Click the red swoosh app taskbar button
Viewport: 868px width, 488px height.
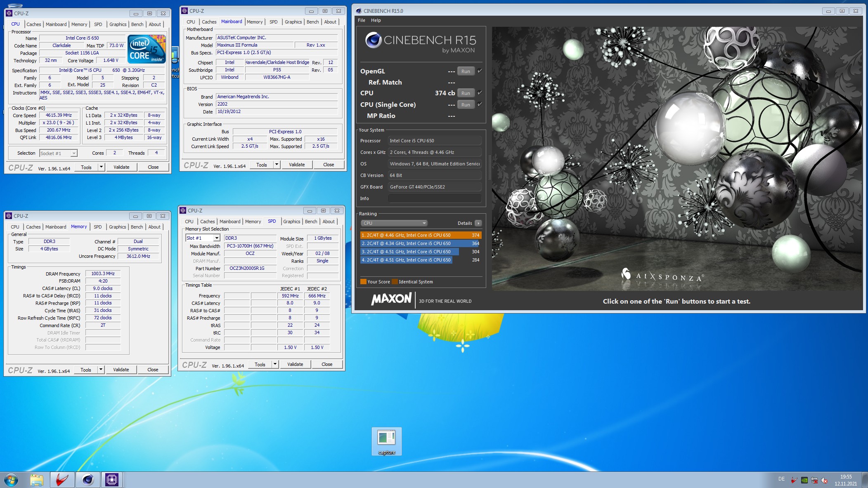tap(62, 480)
